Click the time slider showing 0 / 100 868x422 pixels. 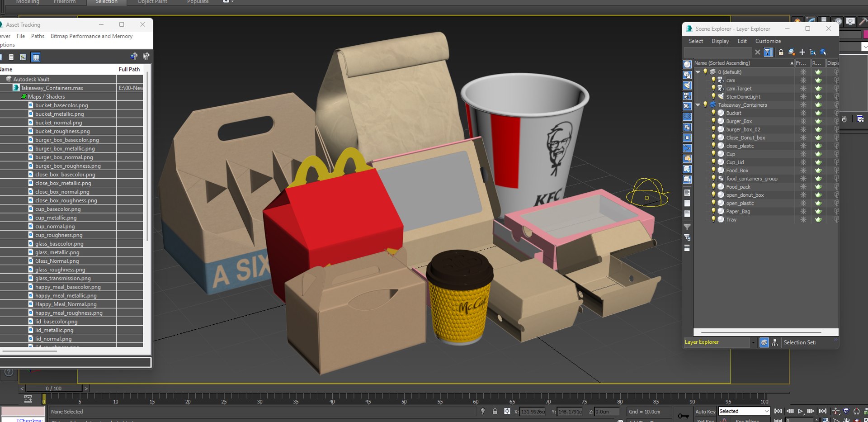pyautogui.click(x=54, y=389)
